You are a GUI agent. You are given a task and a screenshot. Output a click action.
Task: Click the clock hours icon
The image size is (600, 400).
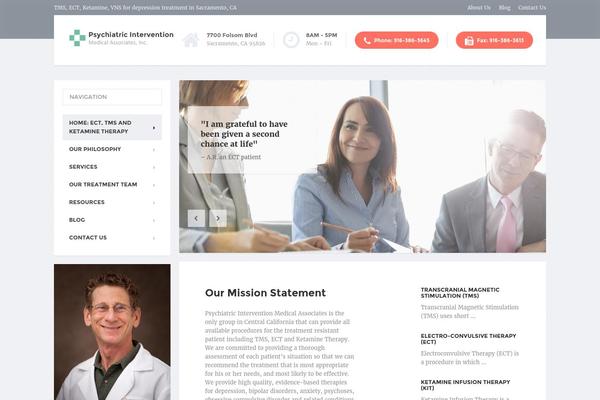291,40
